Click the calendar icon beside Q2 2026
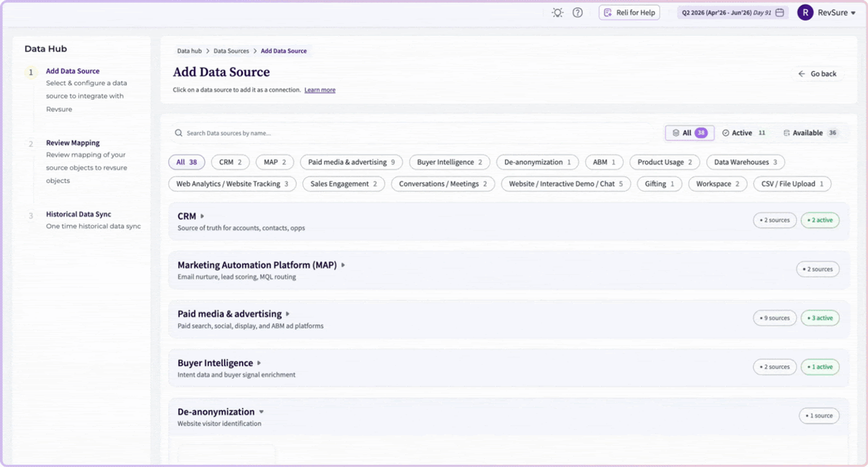Viewport: 868px width, 467px height. click(780, 12)
